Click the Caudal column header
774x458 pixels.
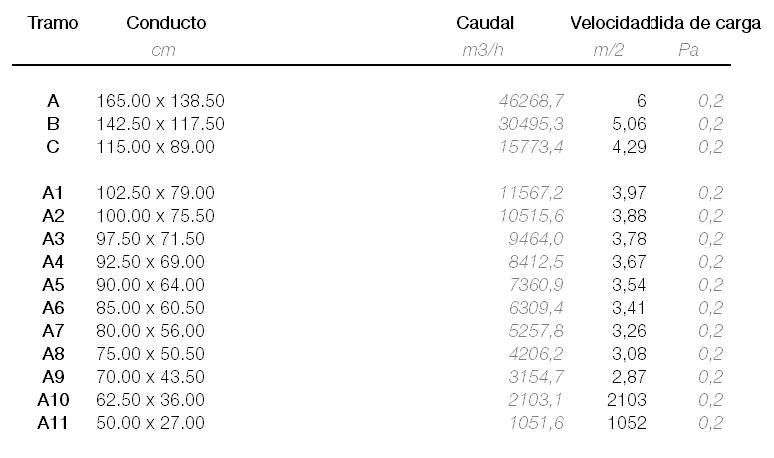[x=485, y=23]
